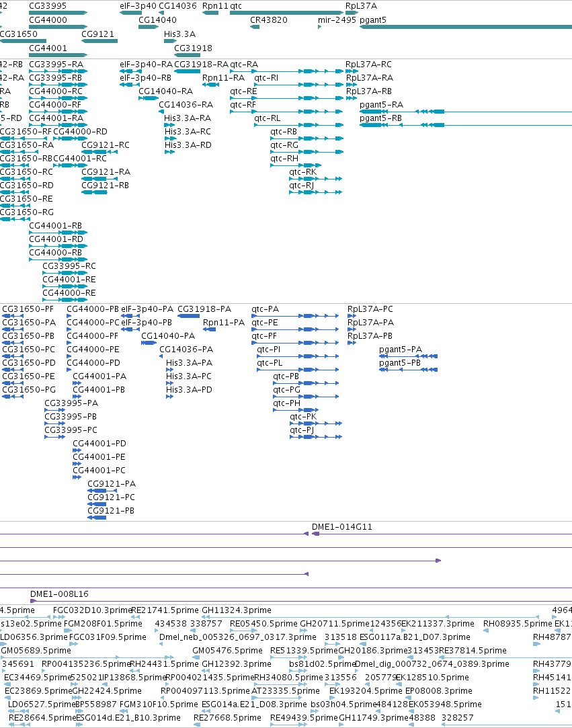
Task: Select EST GM05476.5prime
Action: click(227, 651)
